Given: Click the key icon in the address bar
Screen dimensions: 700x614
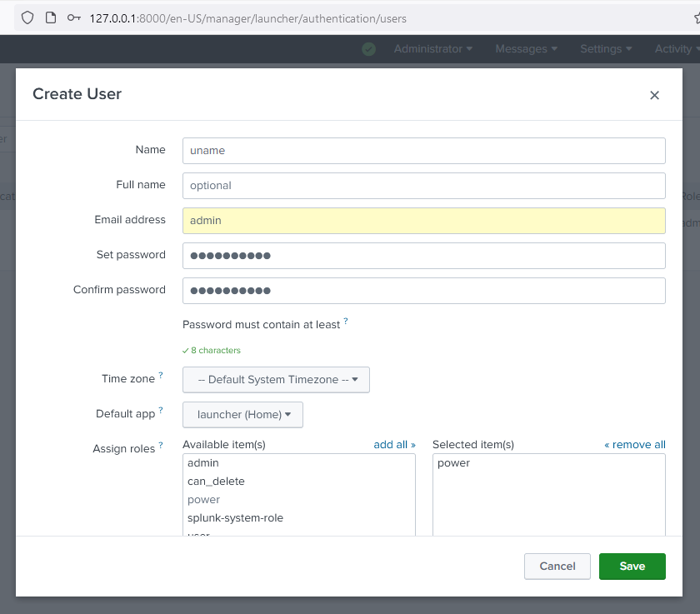Looking at the screenshot, I should [74, 17].
